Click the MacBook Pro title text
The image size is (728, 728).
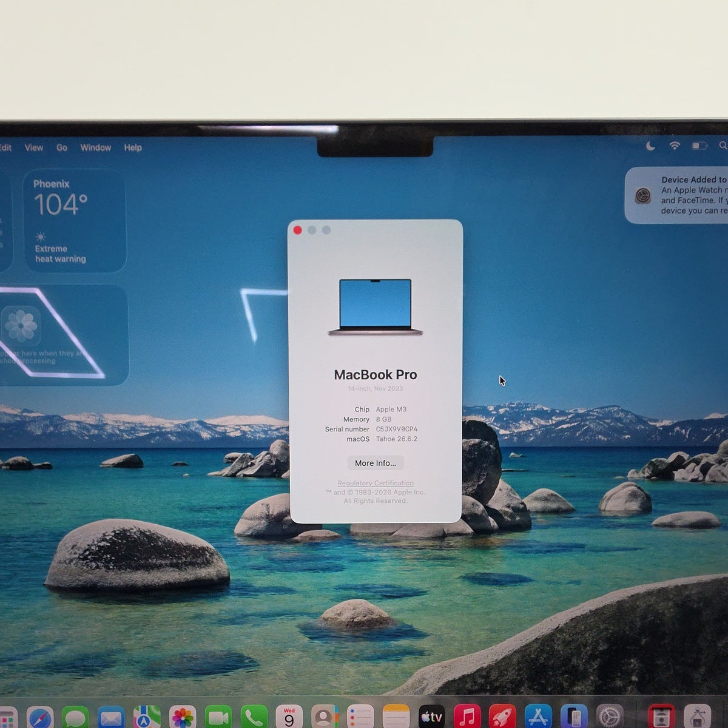(x=376, y=374)
